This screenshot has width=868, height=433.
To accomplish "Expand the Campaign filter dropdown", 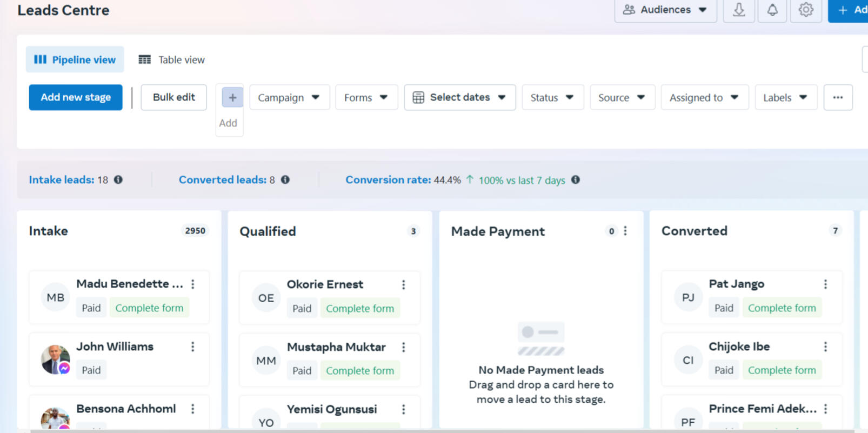I will [289, 97].
